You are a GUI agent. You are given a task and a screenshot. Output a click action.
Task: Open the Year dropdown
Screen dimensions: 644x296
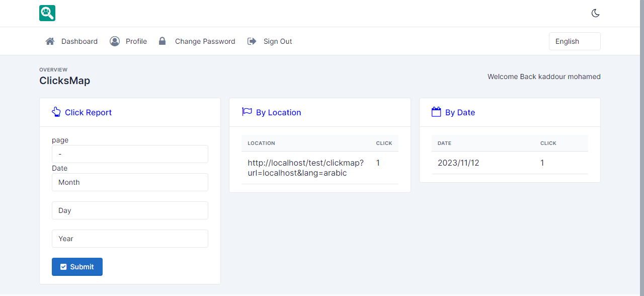[x=130, y=239]
